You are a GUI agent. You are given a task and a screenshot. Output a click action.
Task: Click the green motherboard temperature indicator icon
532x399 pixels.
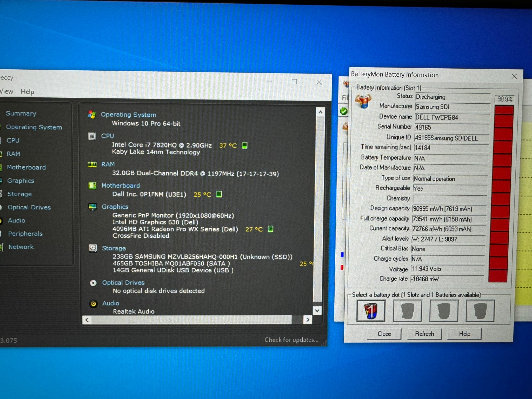tap(219, 194)
